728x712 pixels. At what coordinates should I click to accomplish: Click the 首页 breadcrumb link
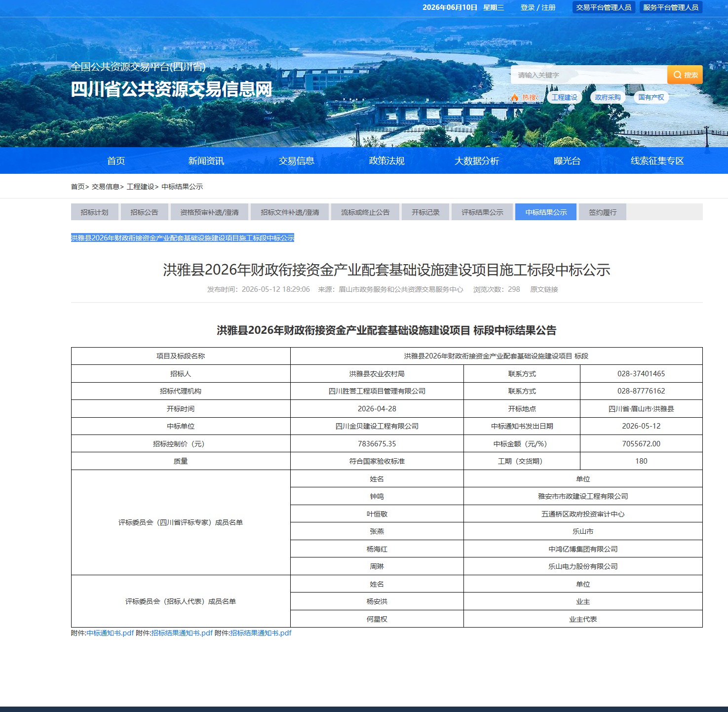click(78, 187)
